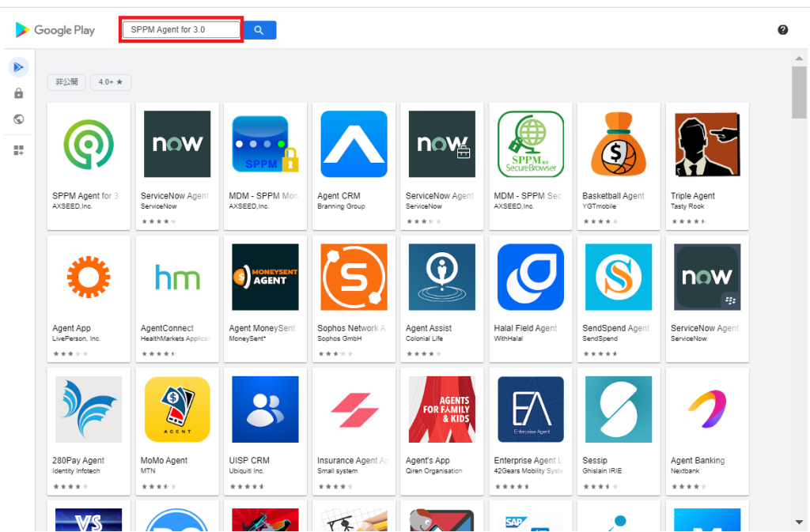Open MDM - SPPM SecureBrowser app icon
This screenshot has width=810, height=532.
coord(531,144)
